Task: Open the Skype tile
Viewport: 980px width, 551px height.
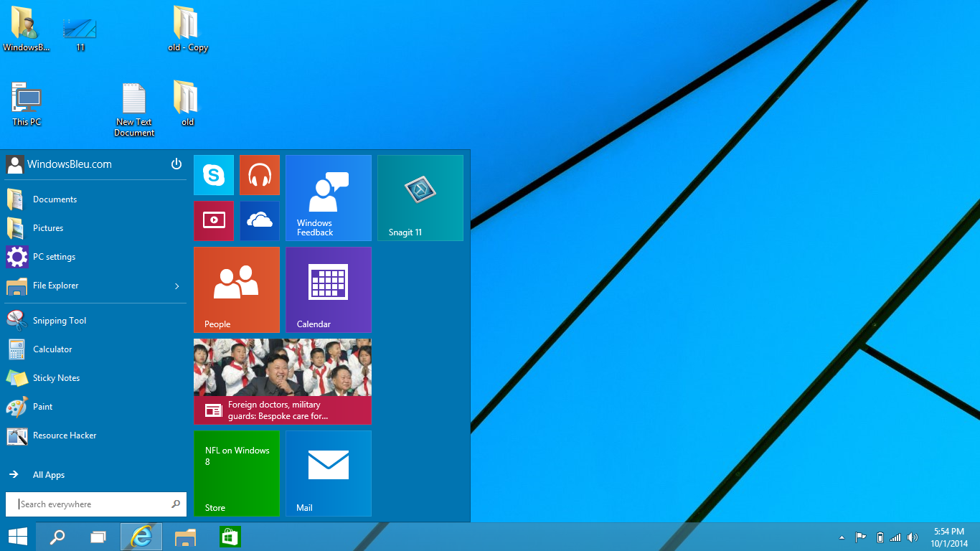Action: click(214, 175)
